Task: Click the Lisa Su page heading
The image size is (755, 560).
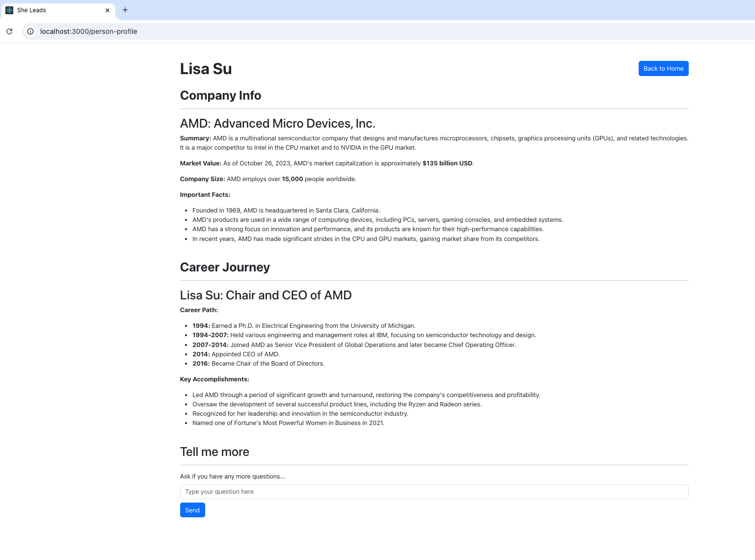Action: 206,69
